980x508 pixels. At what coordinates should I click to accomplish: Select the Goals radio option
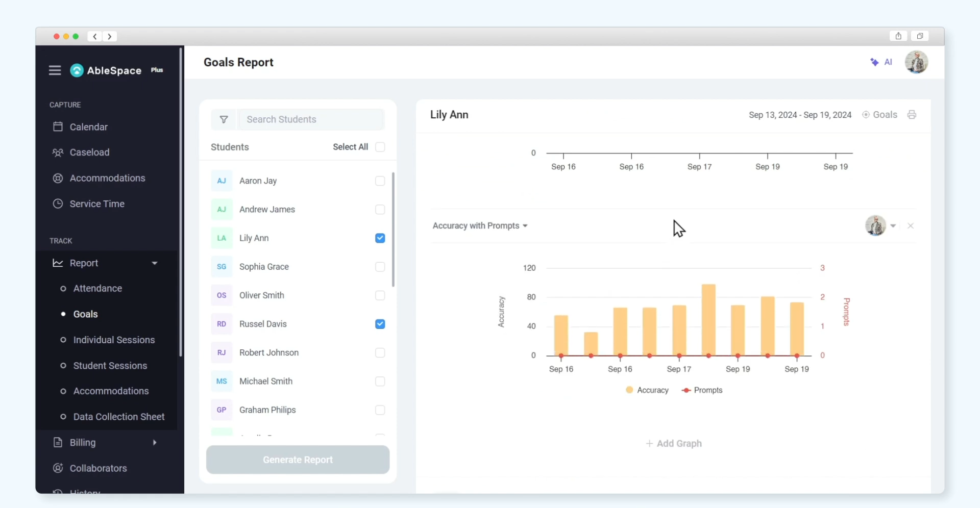pos(866,115)
